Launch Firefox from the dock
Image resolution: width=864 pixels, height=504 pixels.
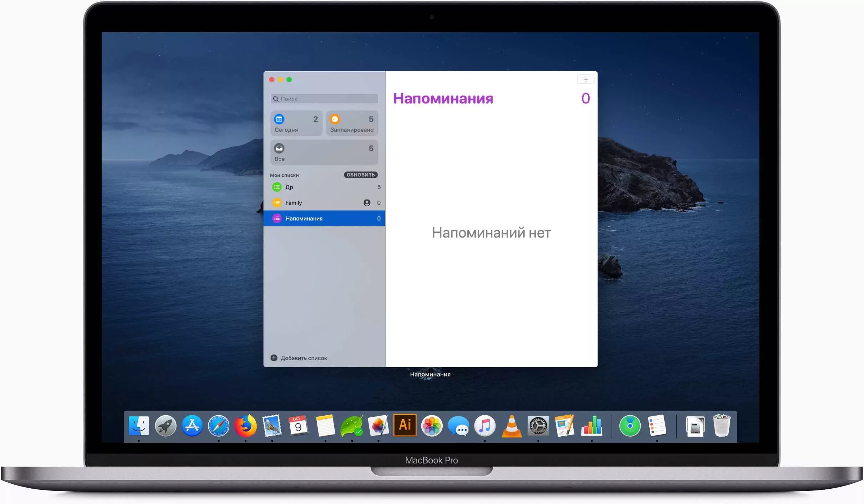point(245,426)
